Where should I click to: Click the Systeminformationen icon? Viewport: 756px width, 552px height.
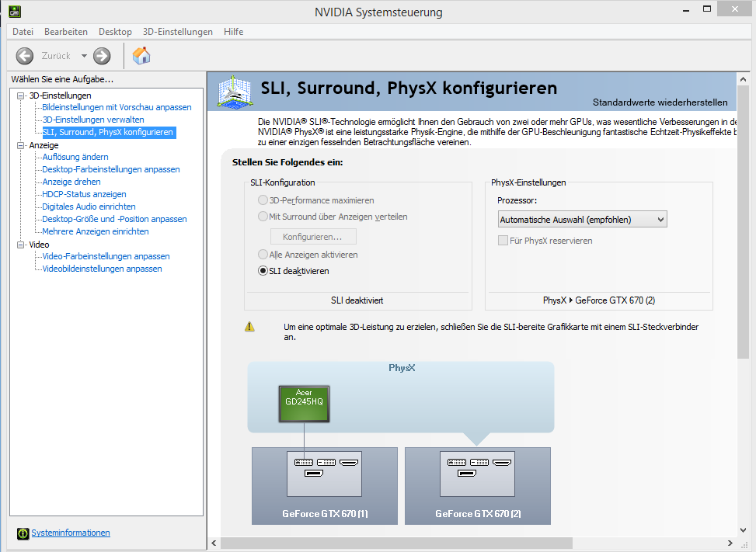(x=23, y=533)
